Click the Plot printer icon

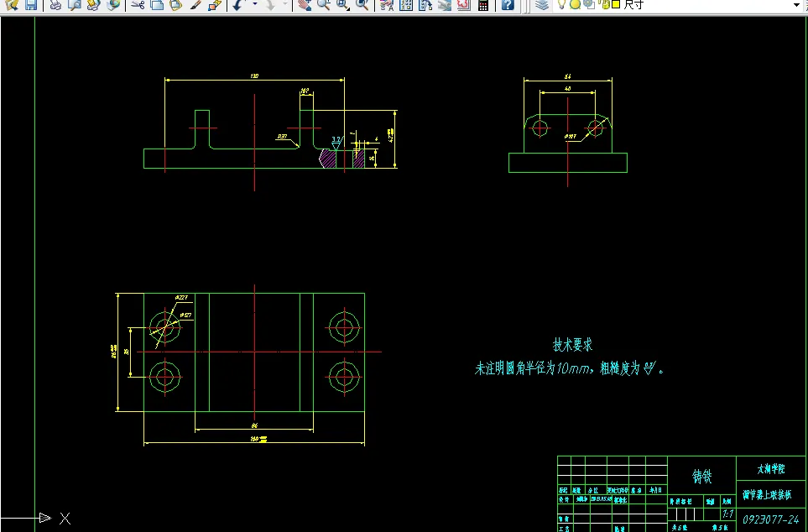point(55,5)
